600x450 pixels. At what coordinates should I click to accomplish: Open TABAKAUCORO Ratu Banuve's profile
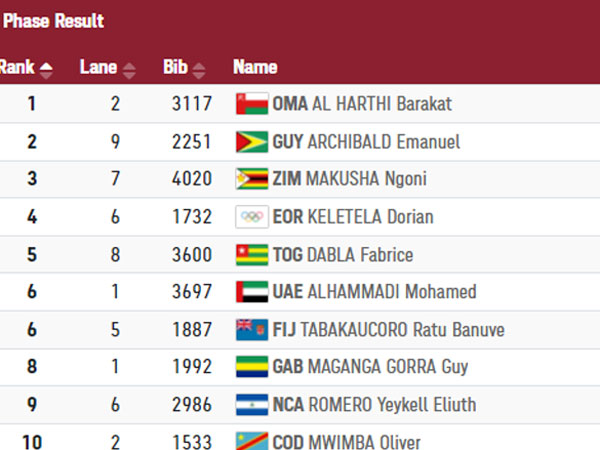[x=405, y=330]
